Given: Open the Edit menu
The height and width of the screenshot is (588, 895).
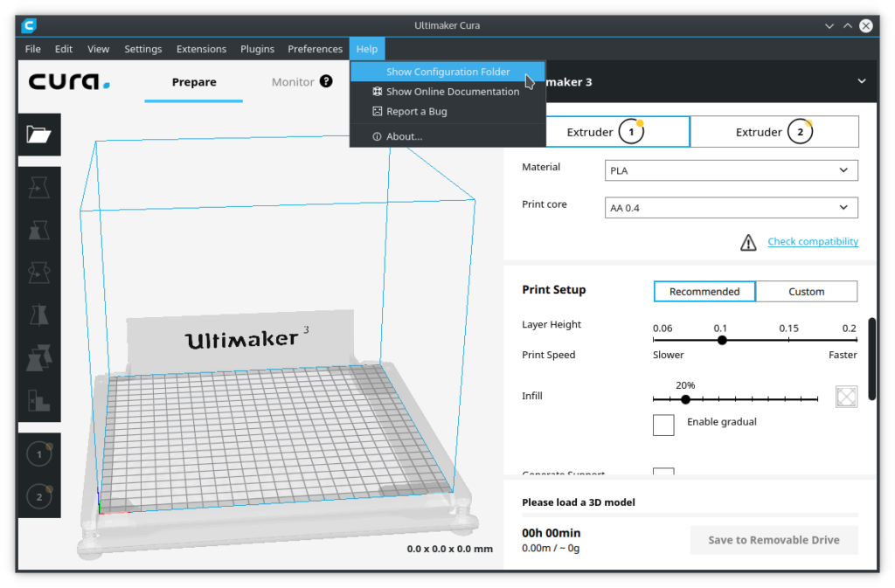Looking at the screenshot, I should click(x=63, y=49).
